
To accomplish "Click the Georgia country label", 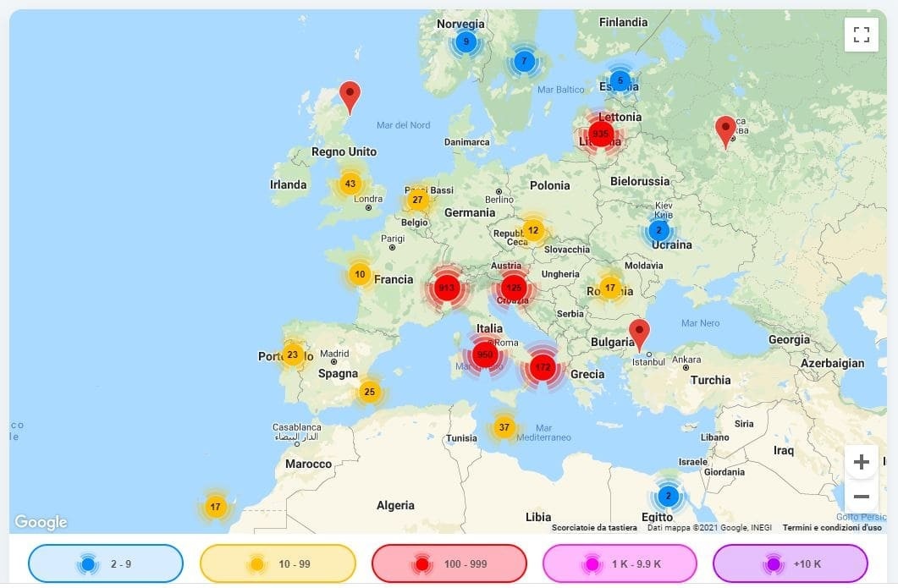I will (789, 340).
